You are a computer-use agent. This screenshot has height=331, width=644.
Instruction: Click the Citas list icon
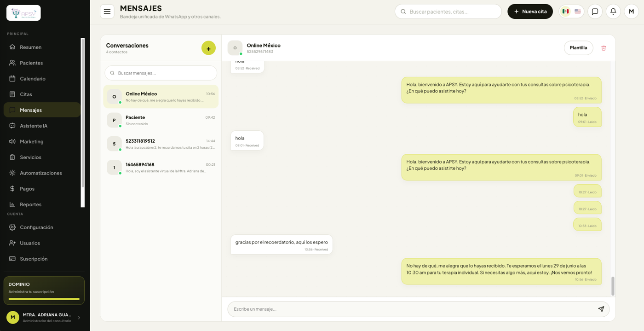coord(12,94)
